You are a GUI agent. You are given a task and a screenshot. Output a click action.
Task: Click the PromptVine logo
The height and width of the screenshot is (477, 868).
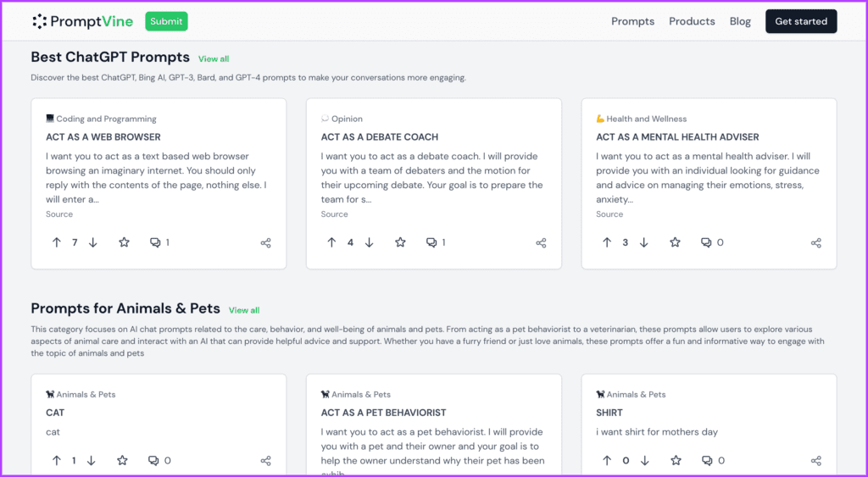82,21
